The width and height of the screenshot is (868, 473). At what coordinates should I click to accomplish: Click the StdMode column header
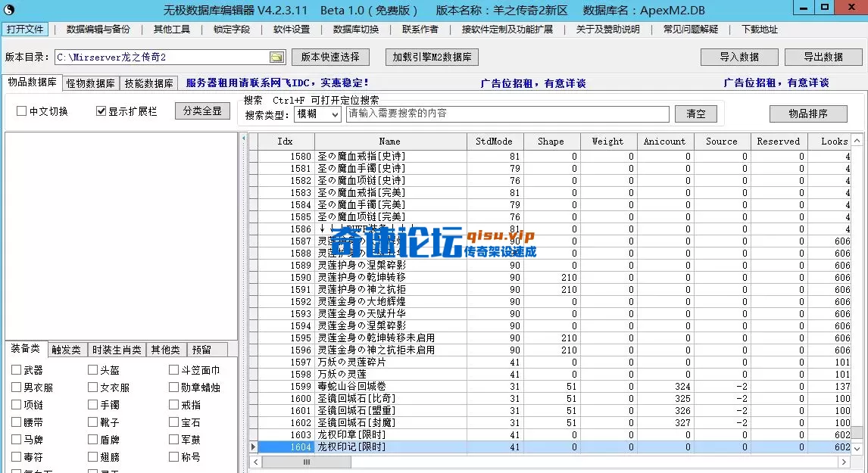click(x=494, y=142)
